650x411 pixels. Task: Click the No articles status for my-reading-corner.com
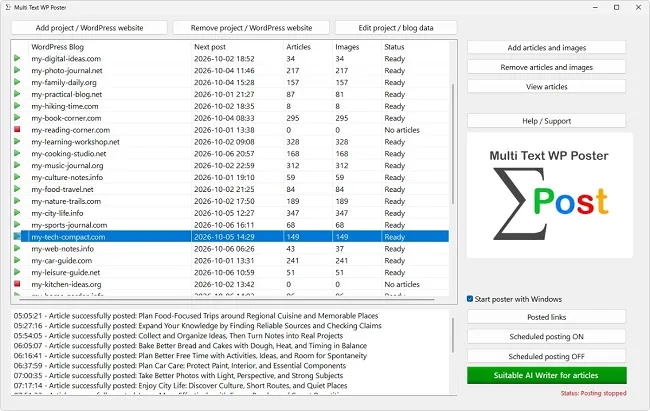coord(402,130)
